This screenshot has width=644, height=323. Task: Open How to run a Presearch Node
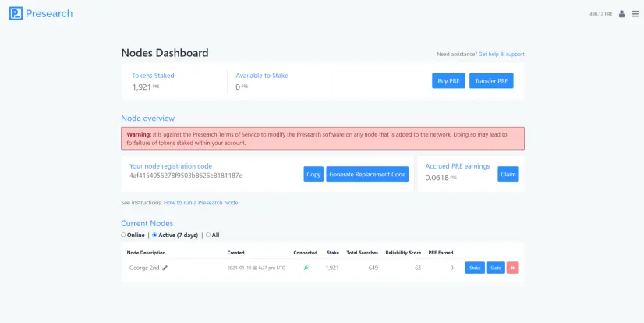click(201, 203)
